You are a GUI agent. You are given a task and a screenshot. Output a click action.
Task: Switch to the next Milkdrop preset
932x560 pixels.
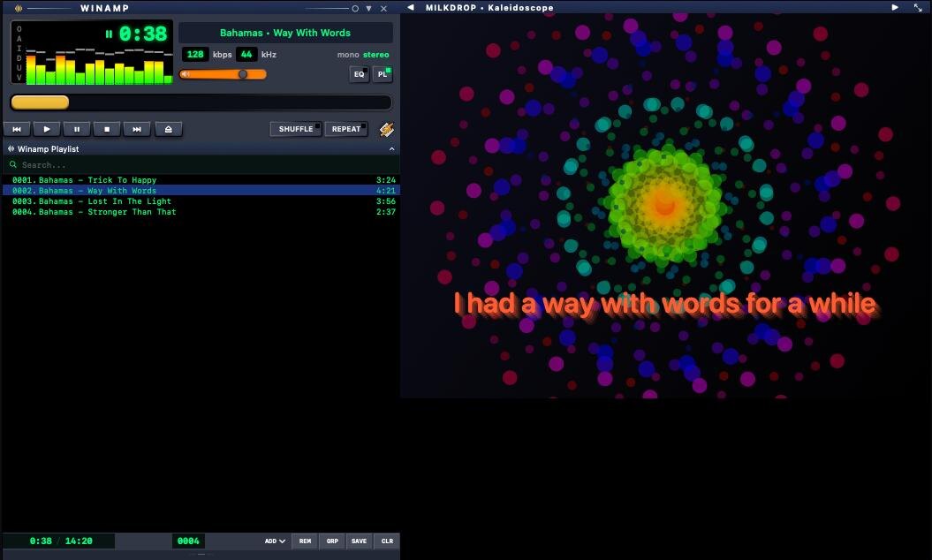click(895, 8)
